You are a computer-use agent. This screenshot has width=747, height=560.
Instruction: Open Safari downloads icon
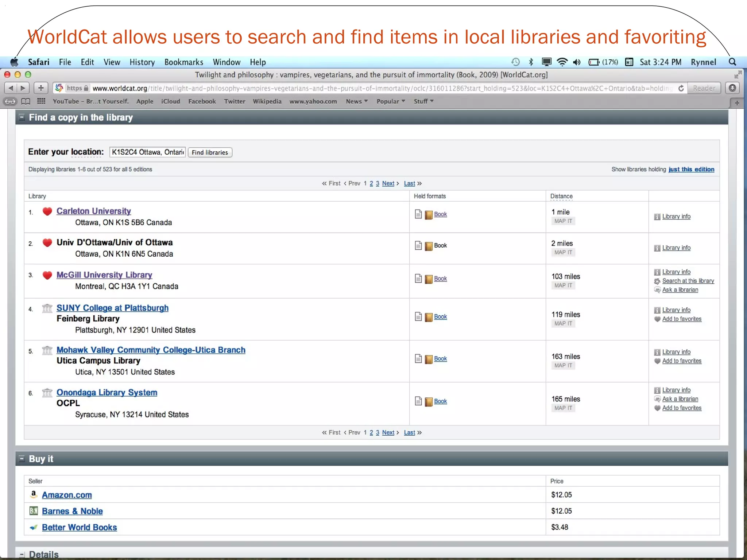point(732,88)
